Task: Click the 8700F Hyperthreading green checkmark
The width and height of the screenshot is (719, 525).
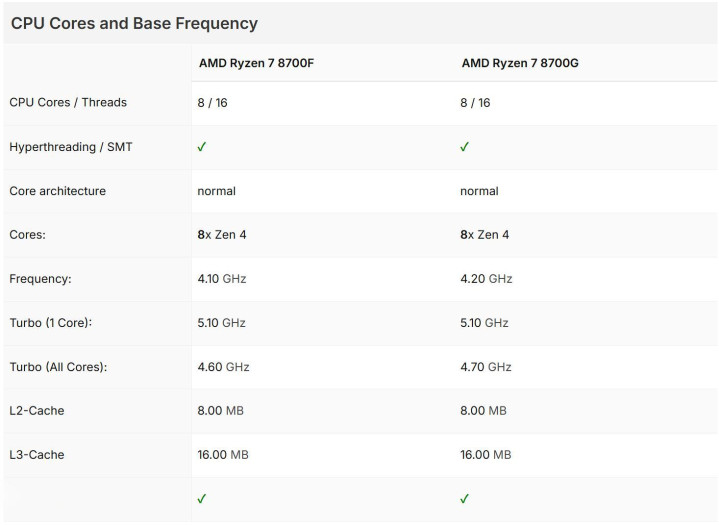Action: (x=202, y=147)
